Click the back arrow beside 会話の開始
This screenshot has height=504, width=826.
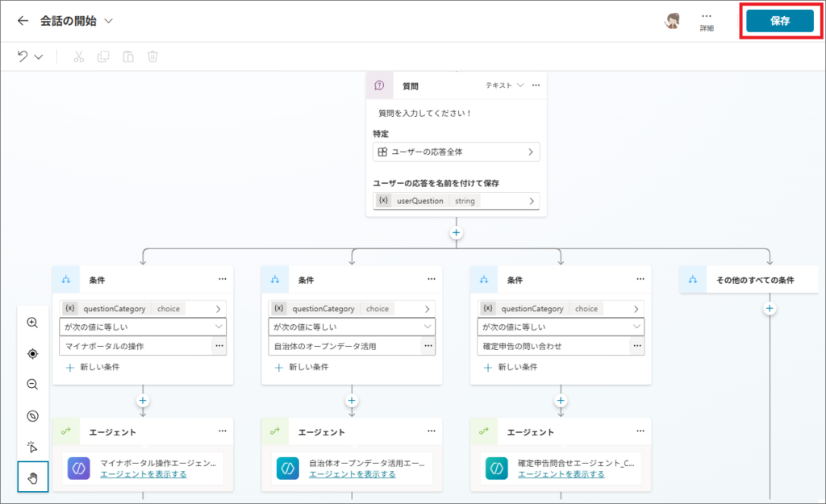pyautogui.click(x=23, y=21)
